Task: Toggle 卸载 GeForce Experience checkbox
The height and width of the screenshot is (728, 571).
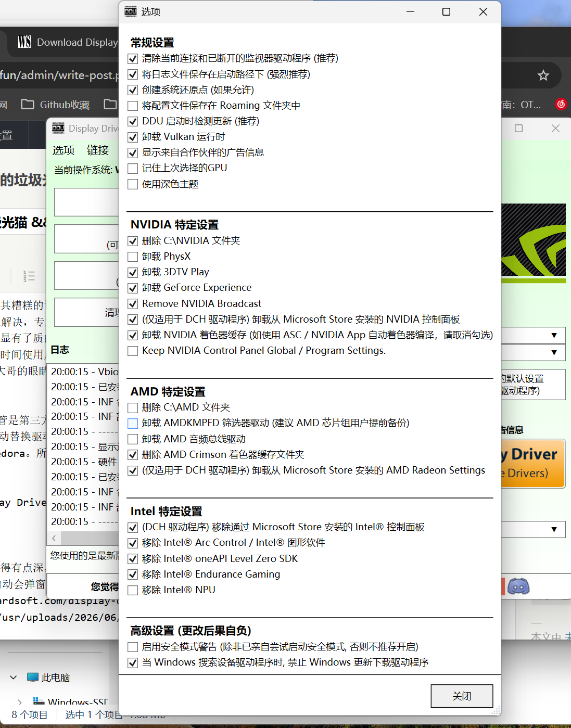Action: tap(133, 288)
